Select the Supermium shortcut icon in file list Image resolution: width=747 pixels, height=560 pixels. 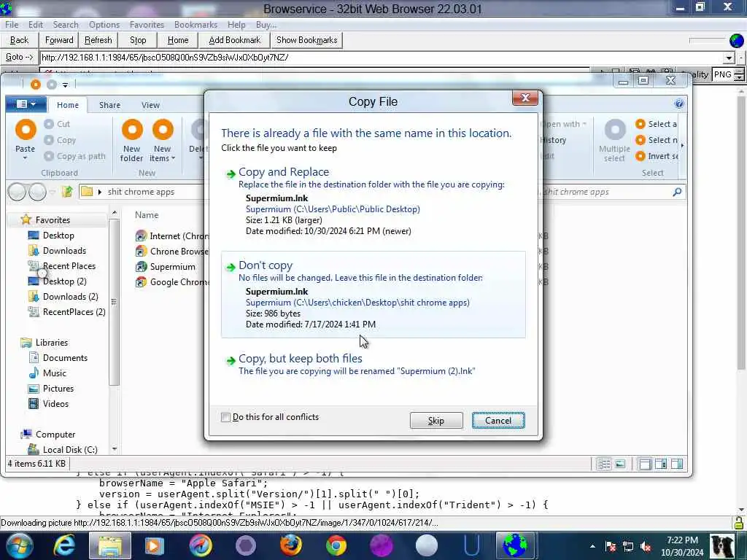141,267
